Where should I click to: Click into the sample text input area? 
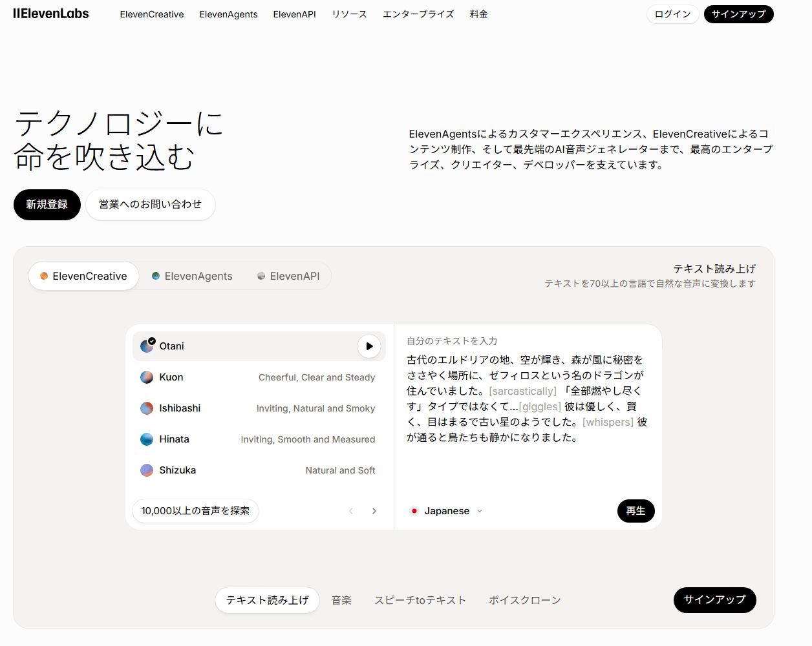527,413
